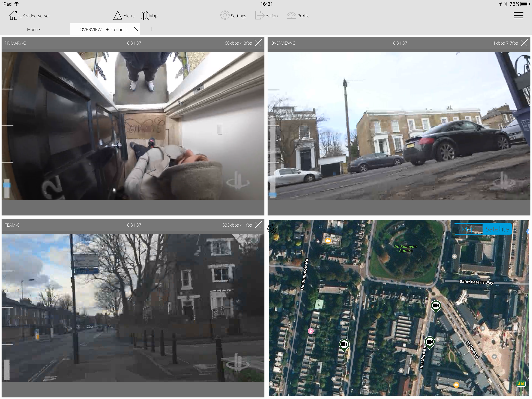532x399 pixels.
Task: Tap the 11kbps 7.7fps bitrate readout
Action: (504, 43)
